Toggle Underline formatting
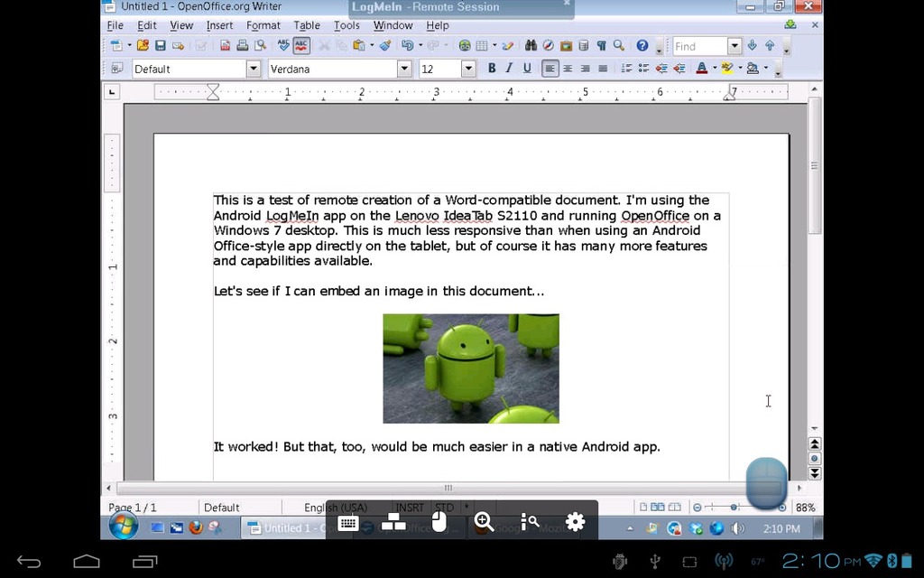The image size is (924, 578). coord(527,69)
